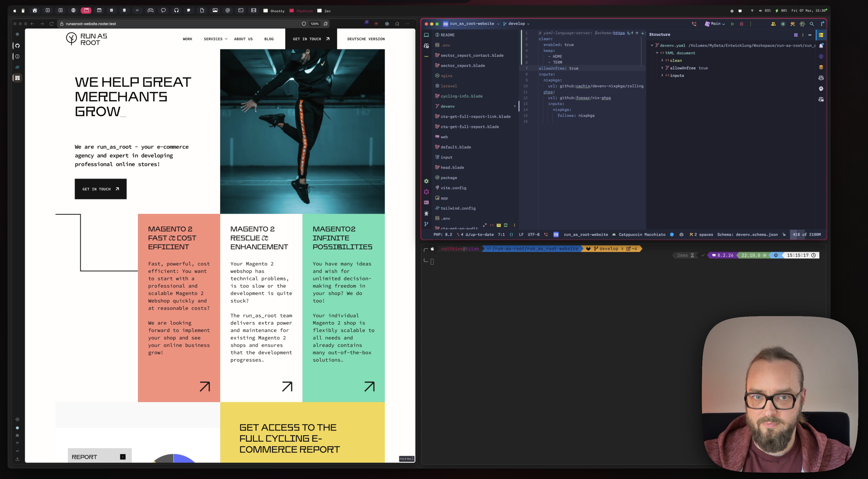This screenshot has height=479, width=868.
Task: Select the BLOG item in website navigation
Action: [269, 39]
